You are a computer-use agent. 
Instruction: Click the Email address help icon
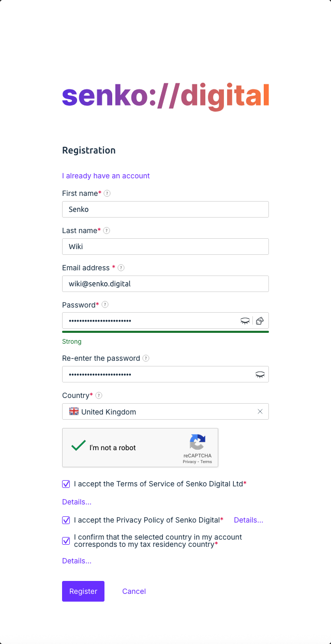tap(121, 268)
